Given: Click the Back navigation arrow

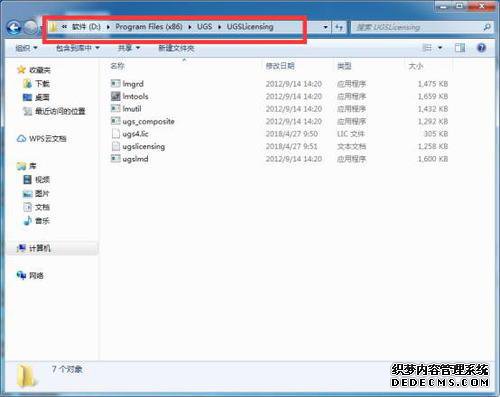Looking at the screenshot, I should (14, 27).
